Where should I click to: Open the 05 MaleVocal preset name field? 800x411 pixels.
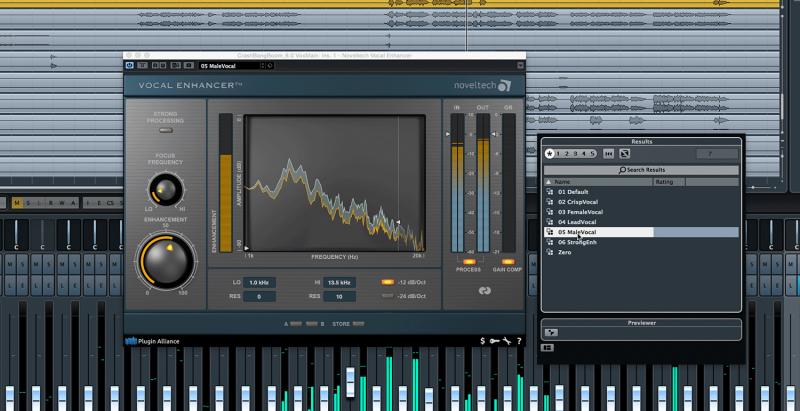[x=230, y=66]
